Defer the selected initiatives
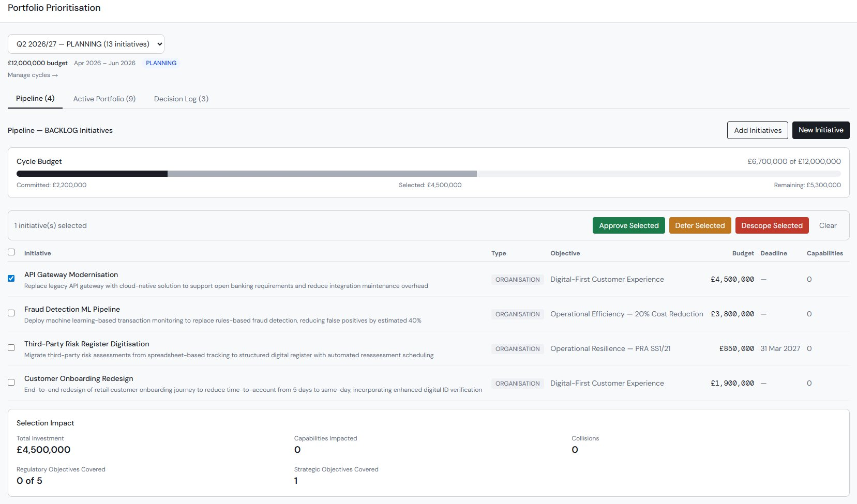Image resolution: width=857 pixels, height=504 pixels. click(x=700, y=225)
